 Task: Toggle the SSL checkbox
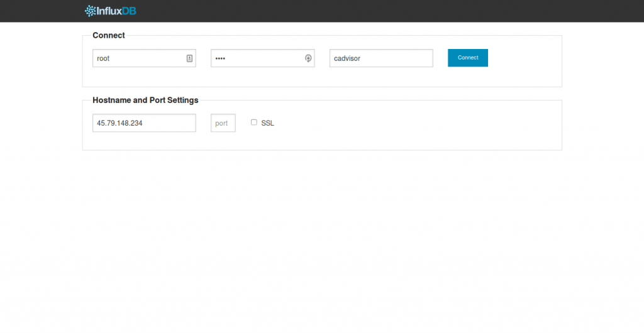coord(254,123)
